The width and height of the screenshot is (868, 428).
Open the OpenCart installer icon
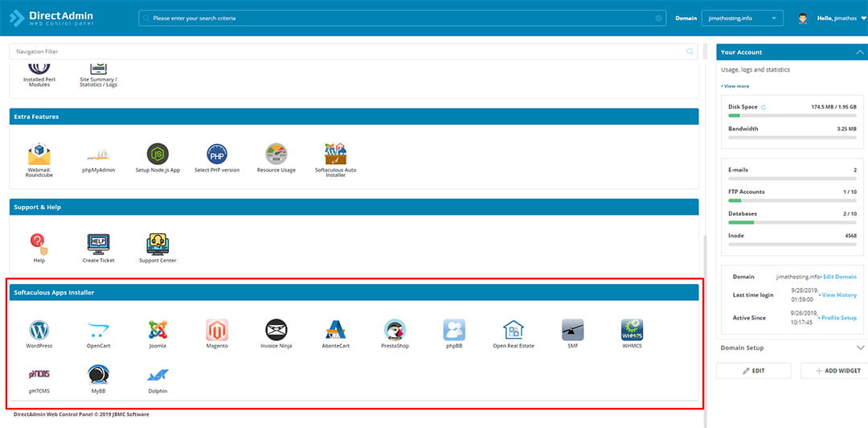pyautogui.click(x=99, y=331)
